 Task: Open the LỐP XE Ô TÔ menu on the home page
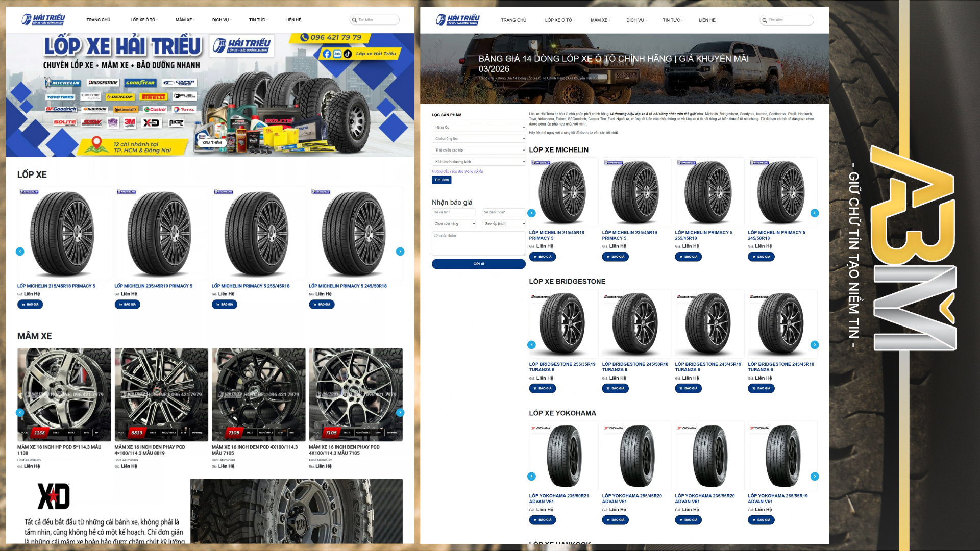tap(144, 20)
